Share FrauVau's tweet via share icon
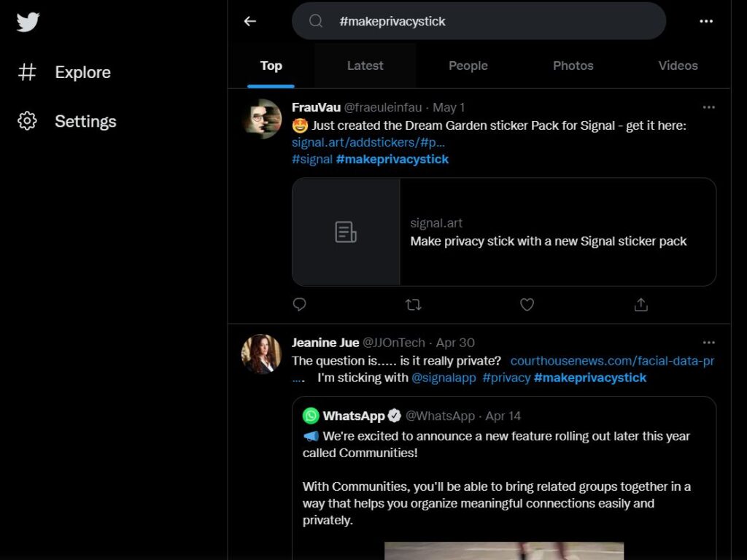The width and height of the screenshot is (747, 560). [x=640, y=305]
